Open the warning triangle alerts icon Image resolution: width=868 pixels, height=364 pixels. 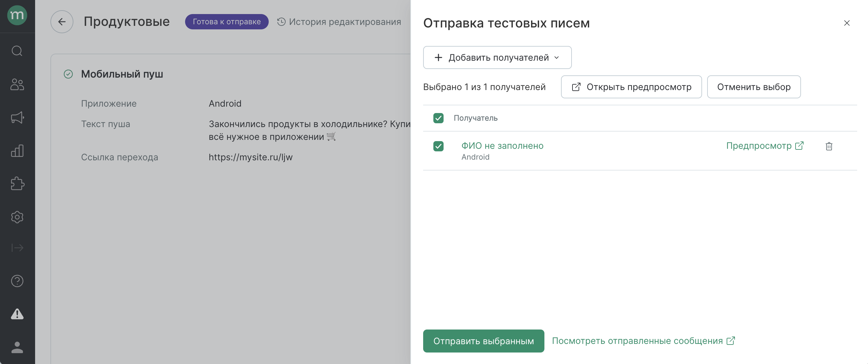[17, 314]
